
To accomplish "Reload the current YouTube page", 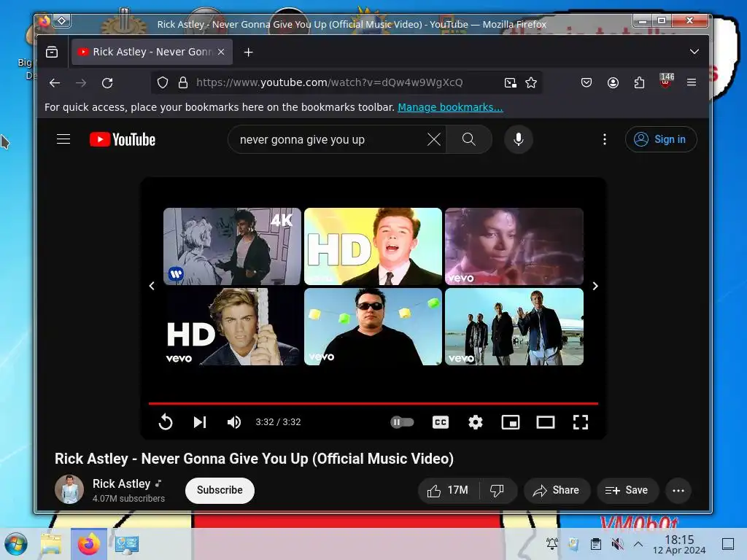I will pyautogui.click(x=107, y=83).
